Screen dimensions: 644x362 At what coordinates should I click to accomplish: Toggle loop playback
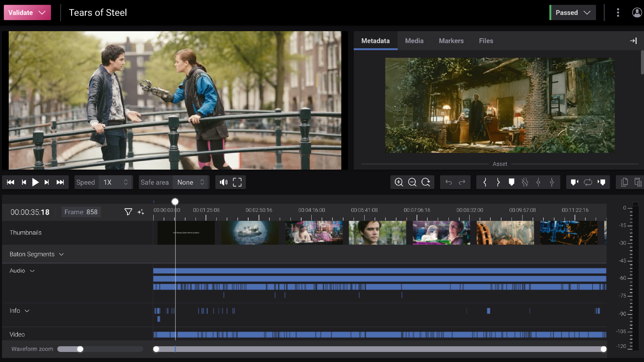pos(588,182)
